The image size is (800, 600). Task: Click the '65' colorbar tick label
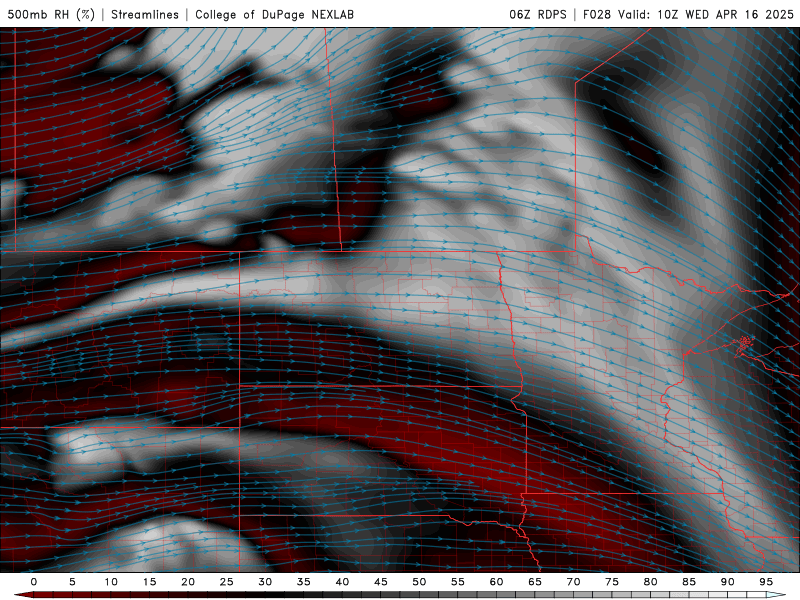[535, 582]
